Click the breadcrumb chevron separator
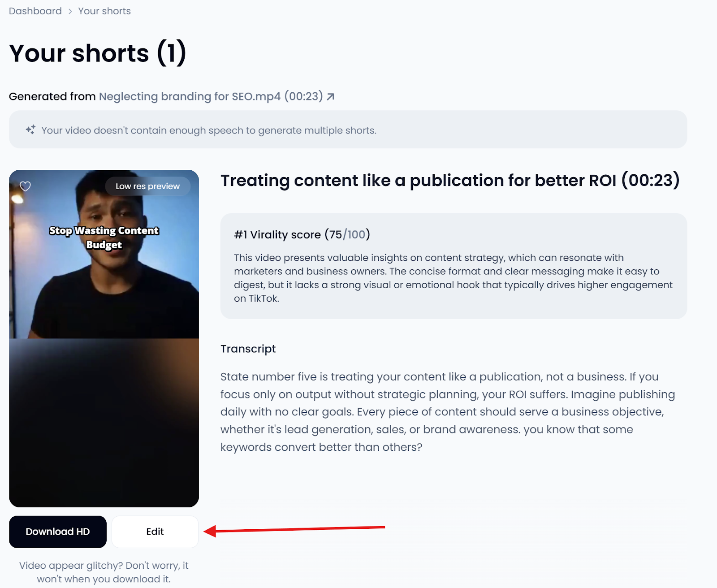 (x=70, y=11)
